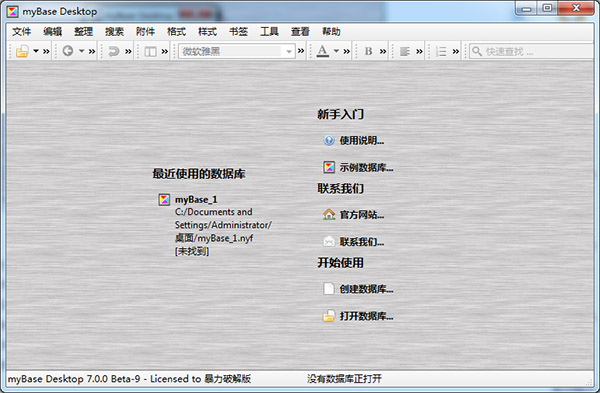Viewport: 600px width, 393px height.
Task: Open the 使用说明... help link
Action: pyautogui.click(x=362, y=140)
